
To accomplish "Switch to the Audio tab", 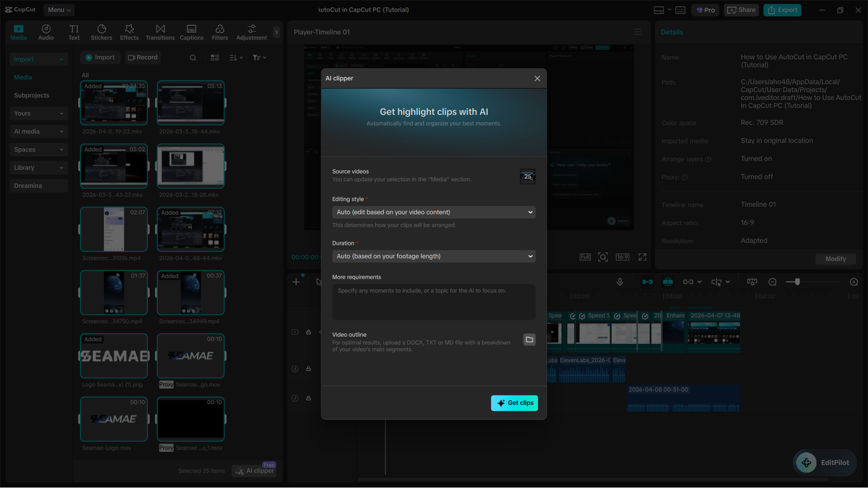I will (x=46, y=31).
